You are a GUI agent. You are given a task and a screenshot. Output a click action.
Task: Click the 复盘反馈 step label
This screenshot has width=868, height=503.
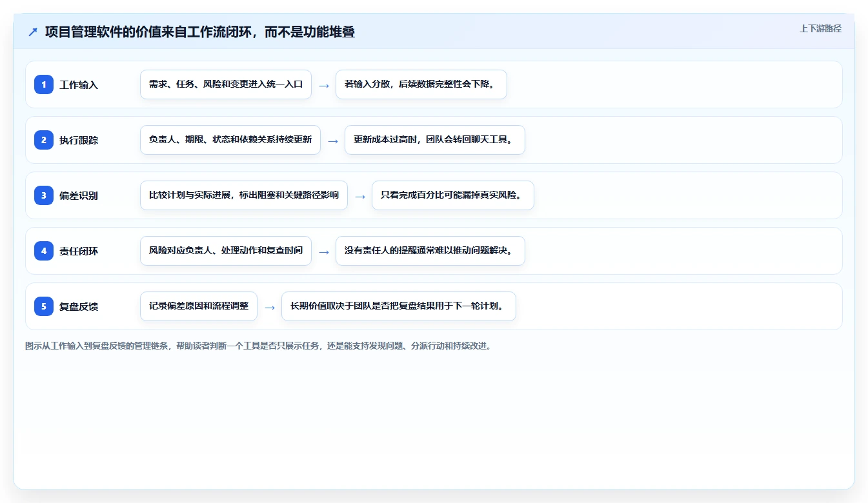79,307
